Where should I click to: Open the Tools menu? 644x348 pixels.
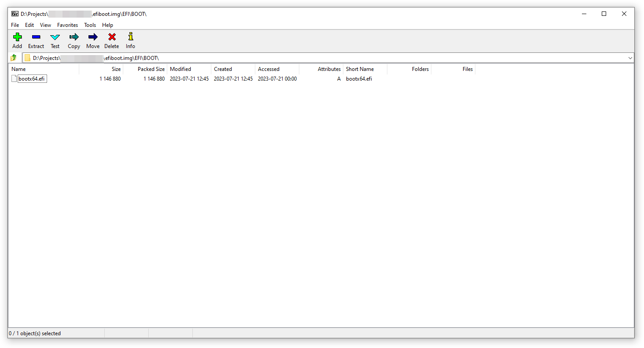[90, 25]
